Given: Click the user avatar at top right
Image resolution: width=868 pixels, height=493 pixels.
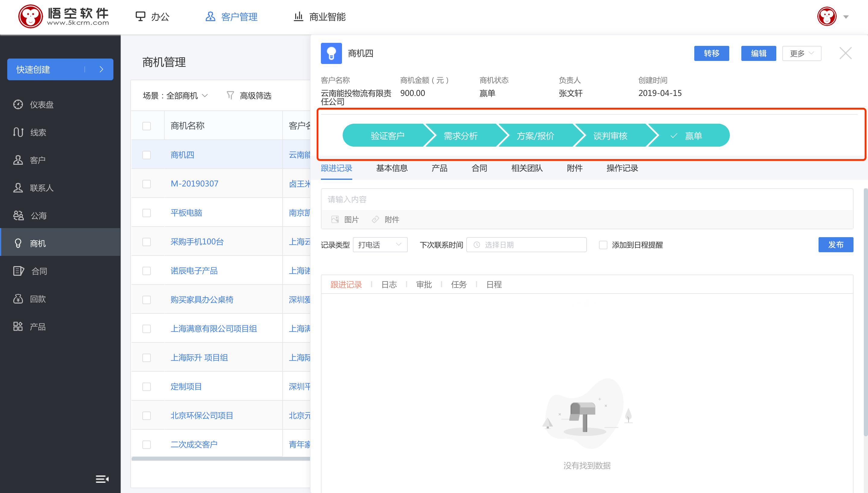Looking at the screenshot, I should click(827, 16).
